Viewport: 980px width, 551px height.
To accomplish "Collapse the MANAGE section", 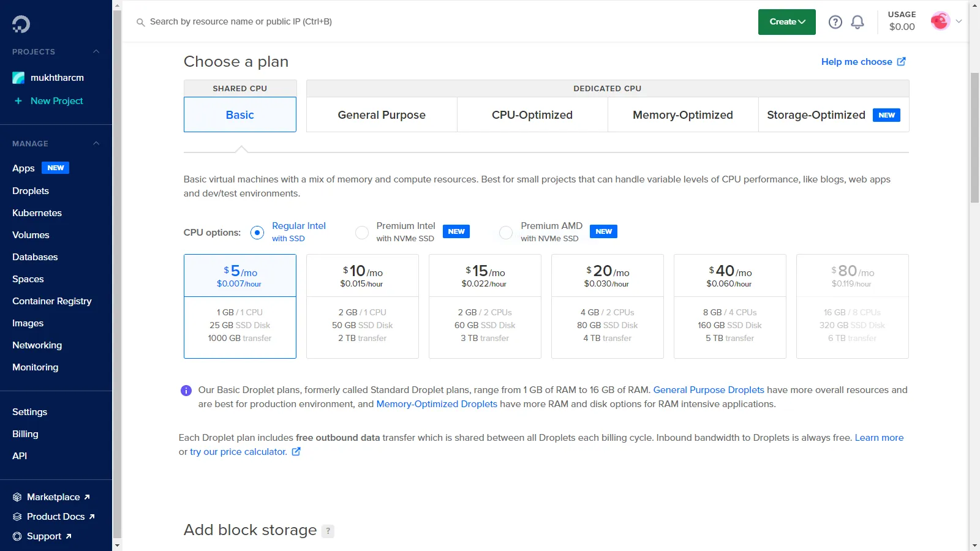I will [x=96, y=143].
